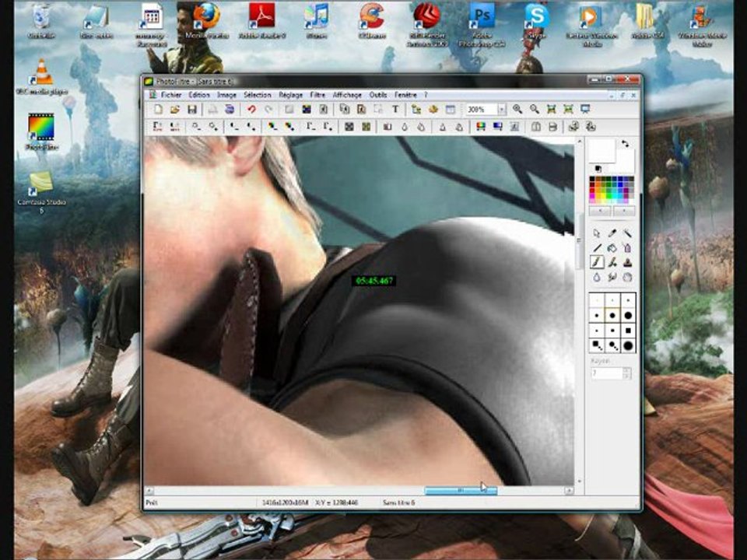Open the Image menu
The height and width of the screenshot is (560, 747).
(226, 95)
